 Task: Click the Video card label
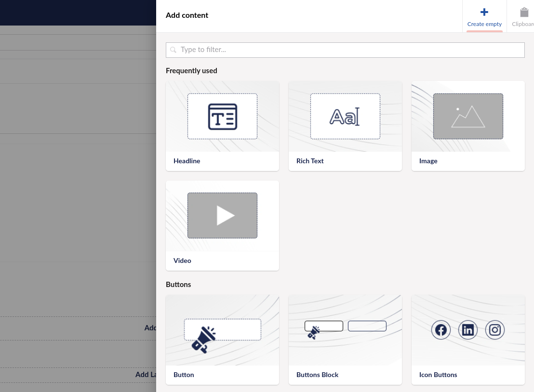pyautogui.click(x=182, y=261)
